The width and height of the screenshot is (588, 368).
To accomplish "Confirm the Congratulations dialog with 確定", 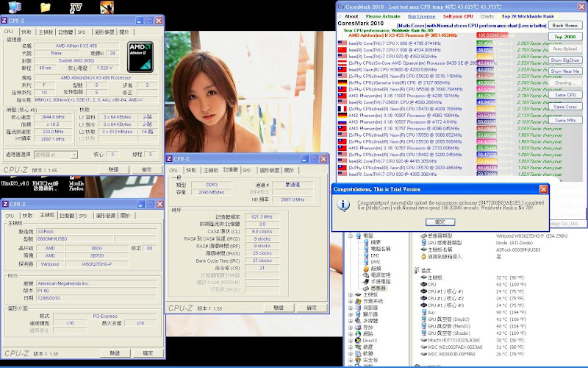I will point(440,222).
